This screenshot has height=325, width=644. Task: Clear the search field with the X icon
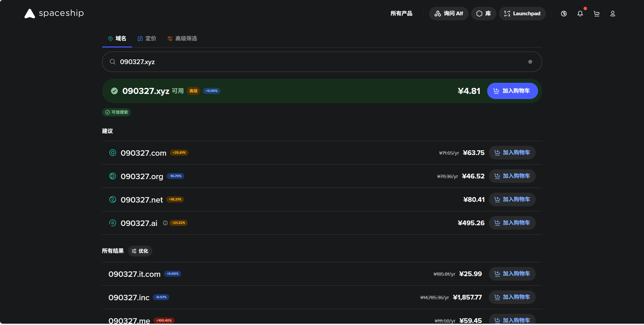[530, 62]
